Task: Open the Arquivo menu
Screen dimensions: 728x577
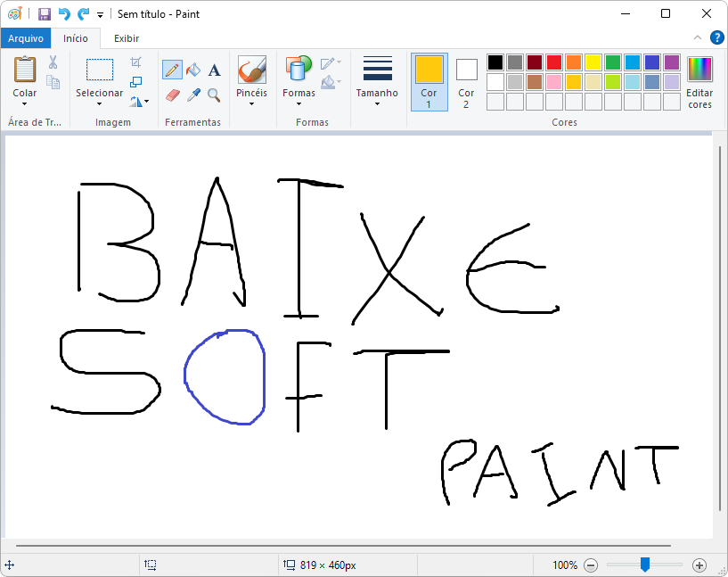Action: tap(26, 38)
